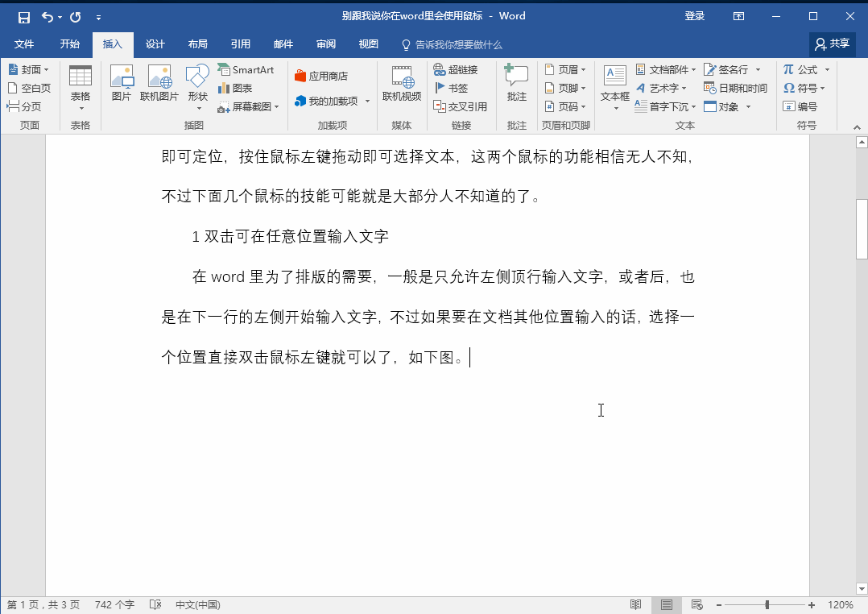868x614 pixels.
Task: Open the 文件 File tab
Action: pyautogui.click(x=24, y=44)
